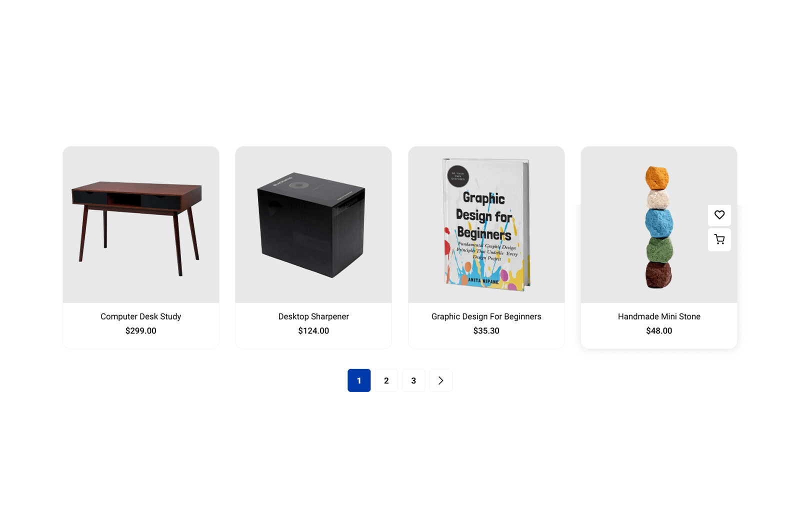Open Handmade Mini Stone title link
The height and width of the screenshot is (532, 800).
659,316
